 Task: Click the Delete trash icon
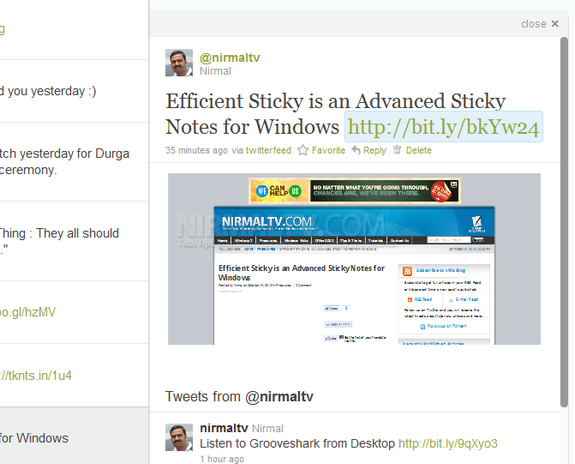pyautogui.click(x=397, y=150)
